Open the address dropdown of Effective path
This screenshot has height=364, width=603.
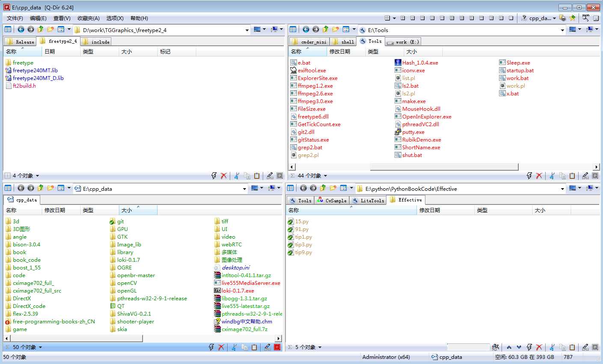562,189
